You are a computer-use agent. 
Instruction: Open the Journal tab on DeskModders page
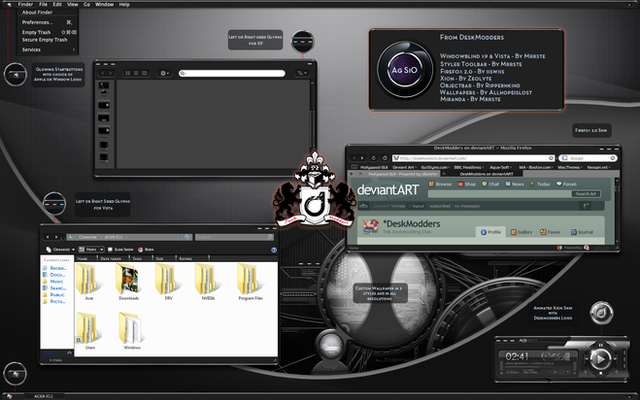tap(582, 232)
